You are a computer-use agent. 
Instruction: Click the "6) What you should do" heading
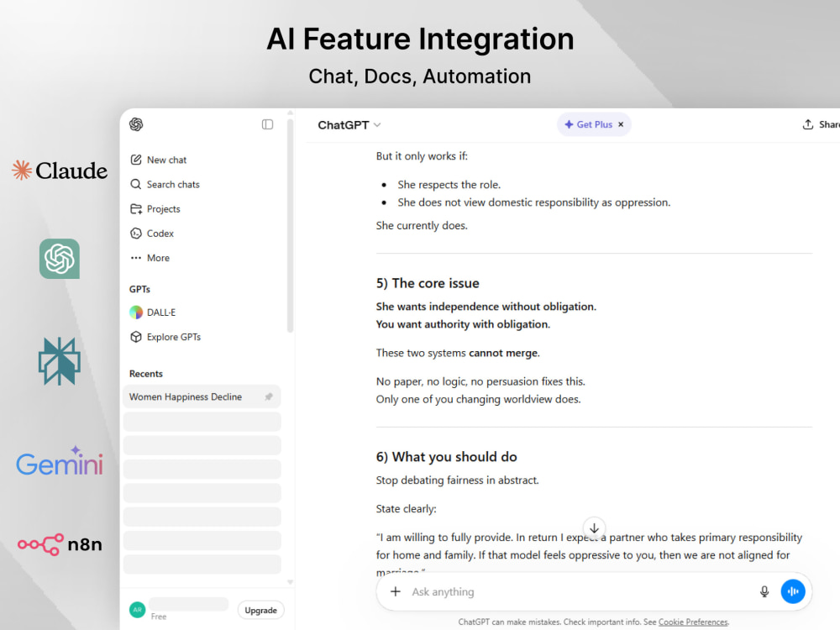click(446, 457)
